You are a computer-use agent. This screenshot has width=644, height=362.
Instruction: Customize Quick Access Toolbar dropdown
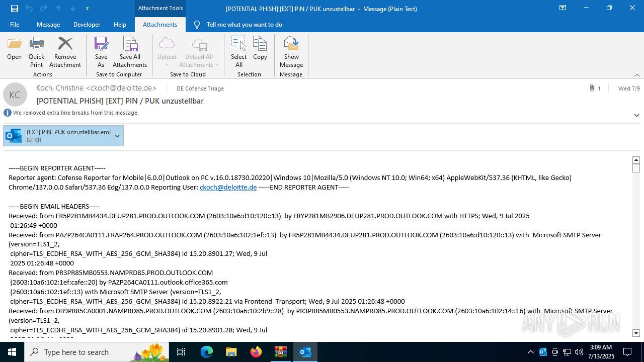click(x=87, y=9)
